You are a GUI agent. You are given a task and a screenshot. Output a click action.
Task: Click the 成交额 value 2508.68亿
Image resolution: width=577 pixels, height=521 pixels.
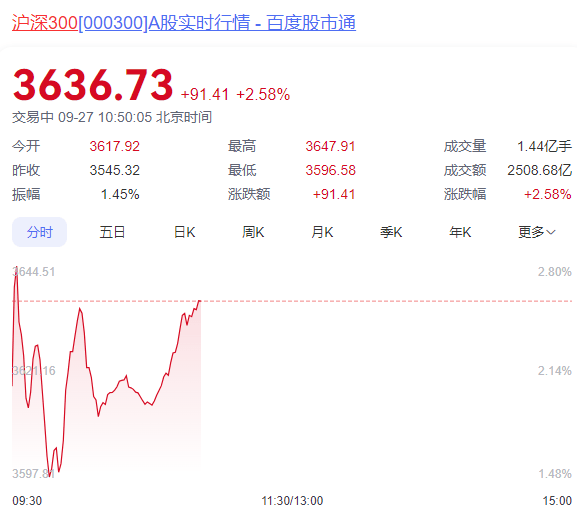click(x=539, y=170)
